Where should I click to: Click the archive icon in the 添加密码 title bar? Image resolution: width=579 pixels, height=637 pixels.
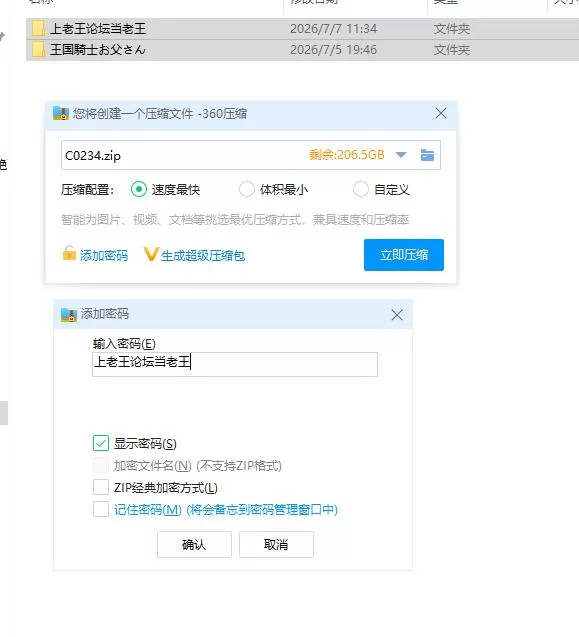(x=69, y=314)
